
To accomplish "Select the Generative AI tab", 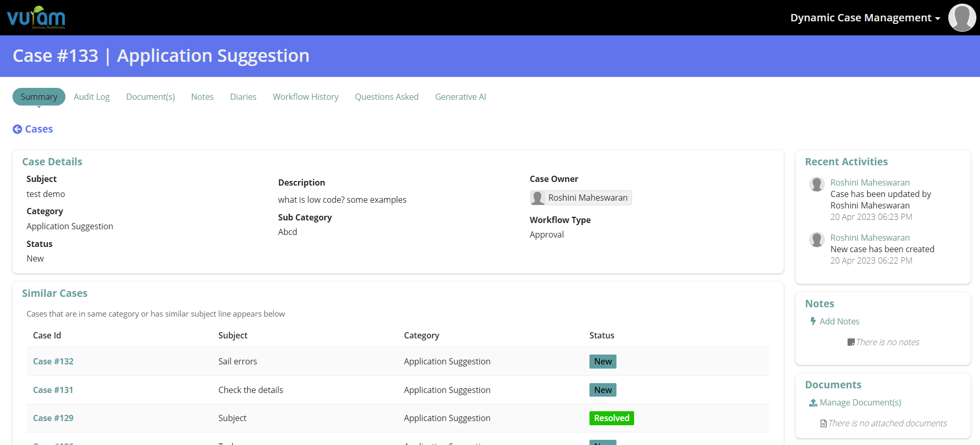I will 460,97.
